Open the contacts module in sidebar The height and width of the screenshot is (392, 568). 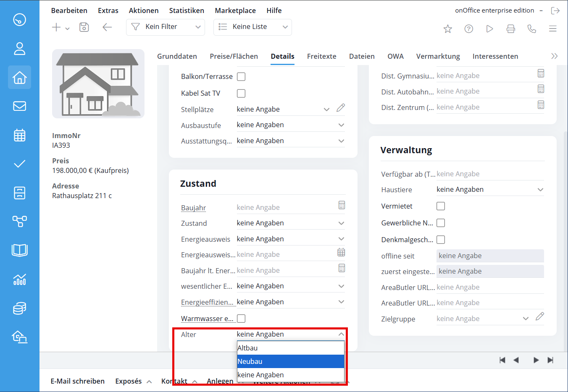click(x=19, y=49)
